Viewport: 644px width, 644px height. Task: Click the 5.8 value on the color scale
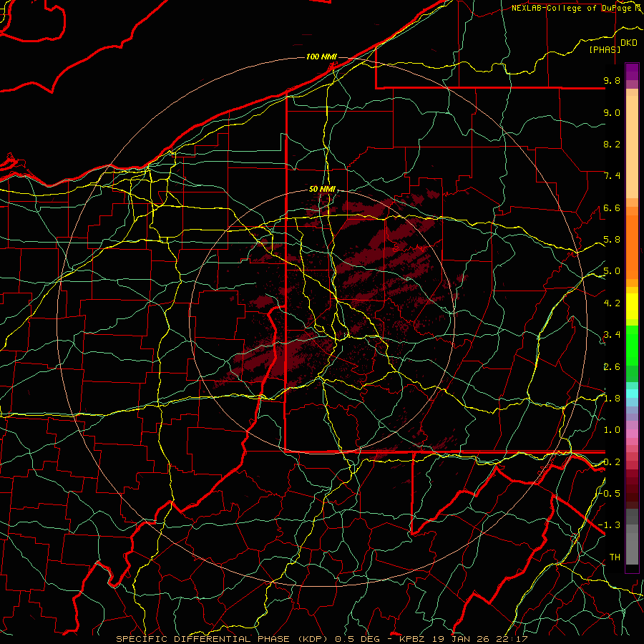point(612,240)
